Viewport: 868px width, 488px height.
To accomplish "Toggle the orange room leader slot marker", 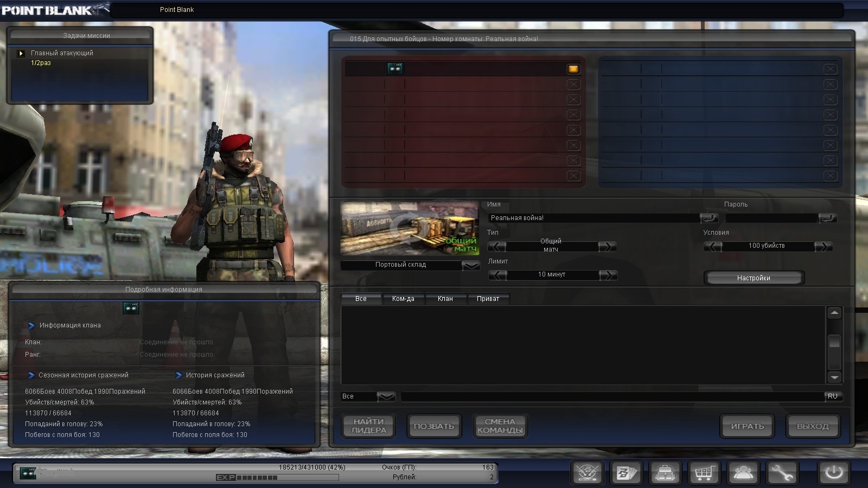I will point(573,69).
